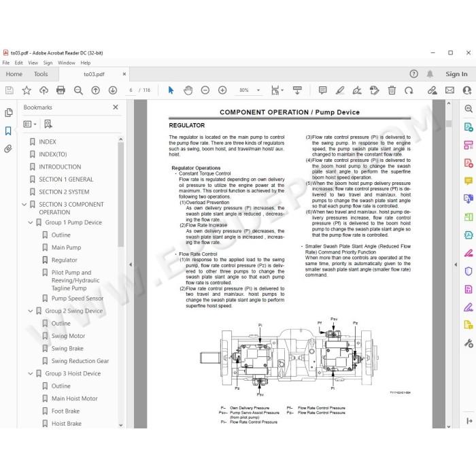Jump to the Swing Motor bookmark

click(x=68, y=336)
